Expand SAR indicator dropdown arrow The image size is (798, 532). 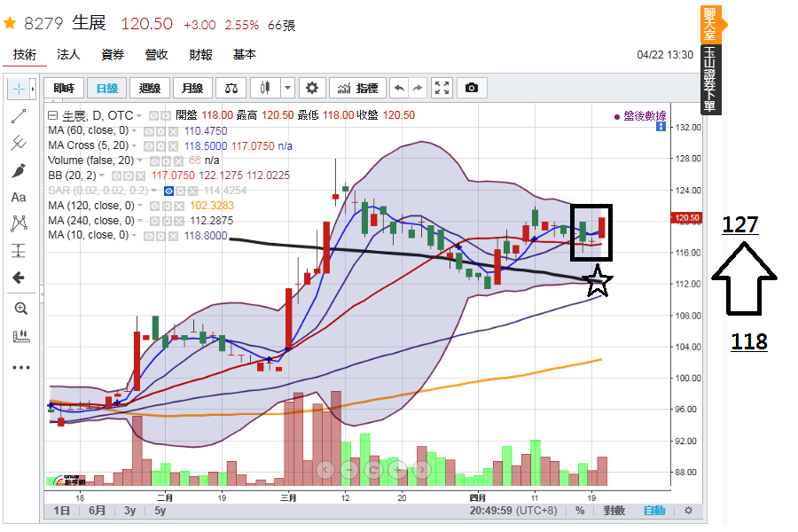pyautogui.click(x=153, y=191)
